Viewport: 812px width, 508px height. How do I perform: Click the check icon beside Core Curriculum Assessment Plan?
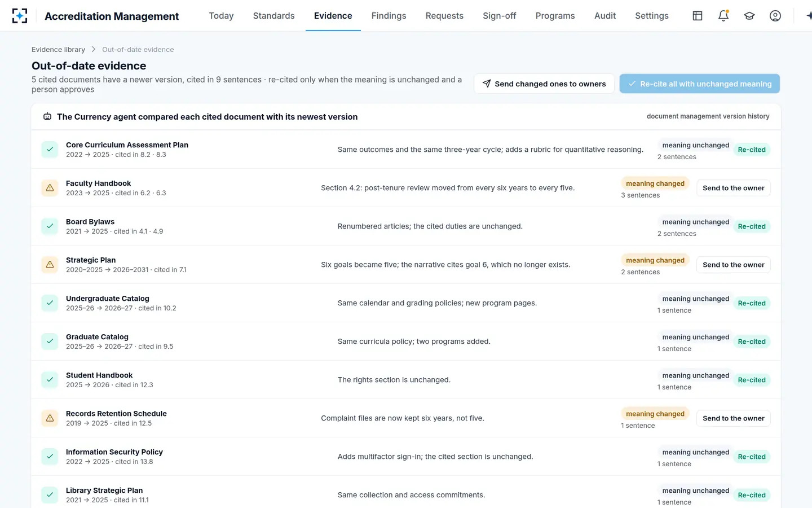pyautogui.click(x=50, y=150)
